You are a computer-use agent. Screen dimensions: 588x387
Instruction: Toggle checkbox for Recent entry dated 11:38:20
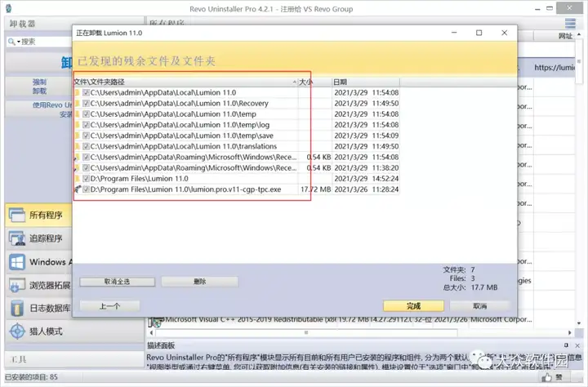coord(86,167)
